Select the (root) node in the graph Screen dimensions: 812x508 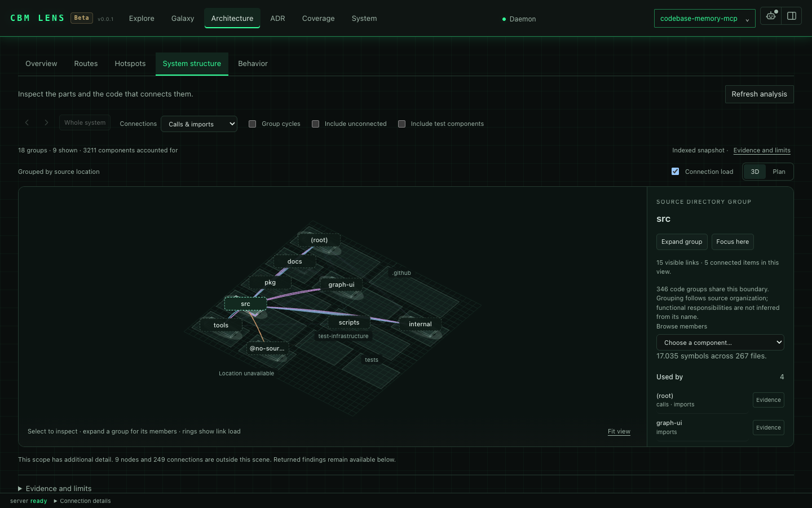coord(319,240)
